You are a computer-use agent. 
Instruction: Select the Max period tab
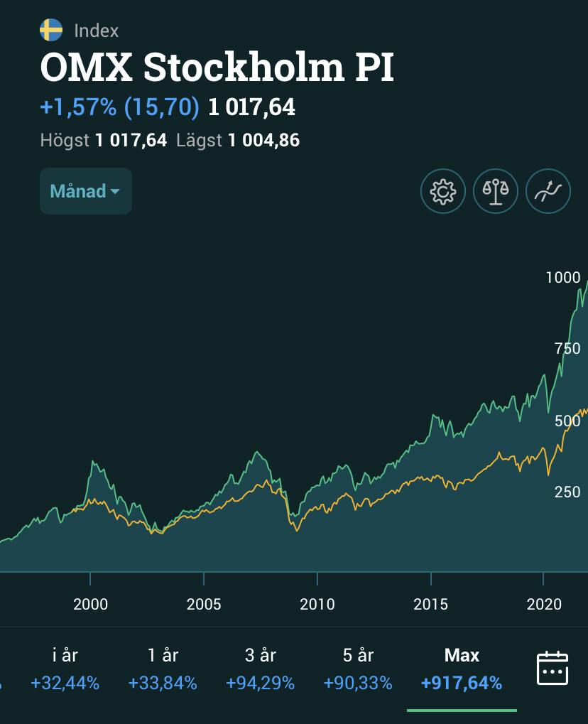point(462,668)
